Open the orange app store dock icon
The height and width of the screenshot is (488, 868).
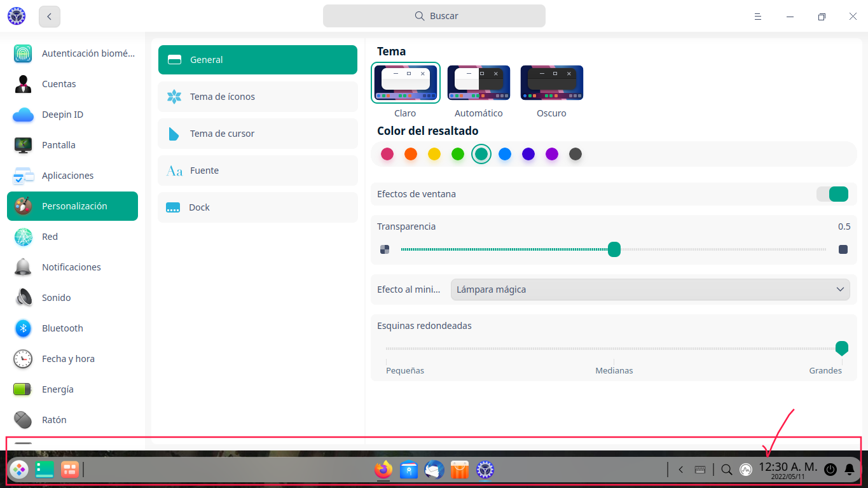[x=460, y=470]
